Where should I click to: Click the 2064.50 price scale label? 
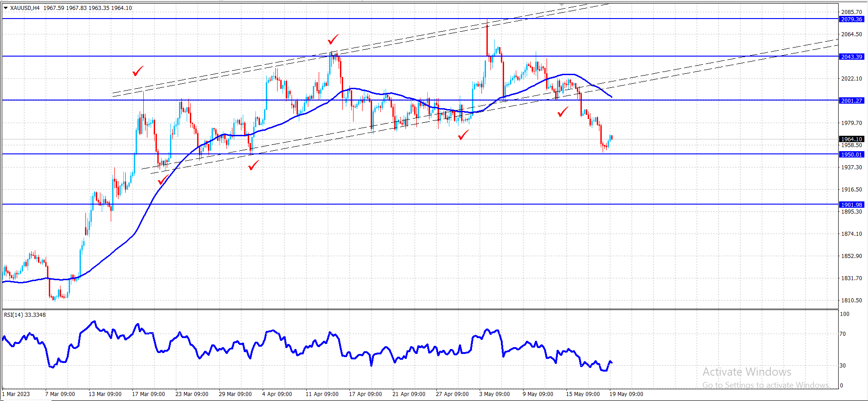(851, 34)
